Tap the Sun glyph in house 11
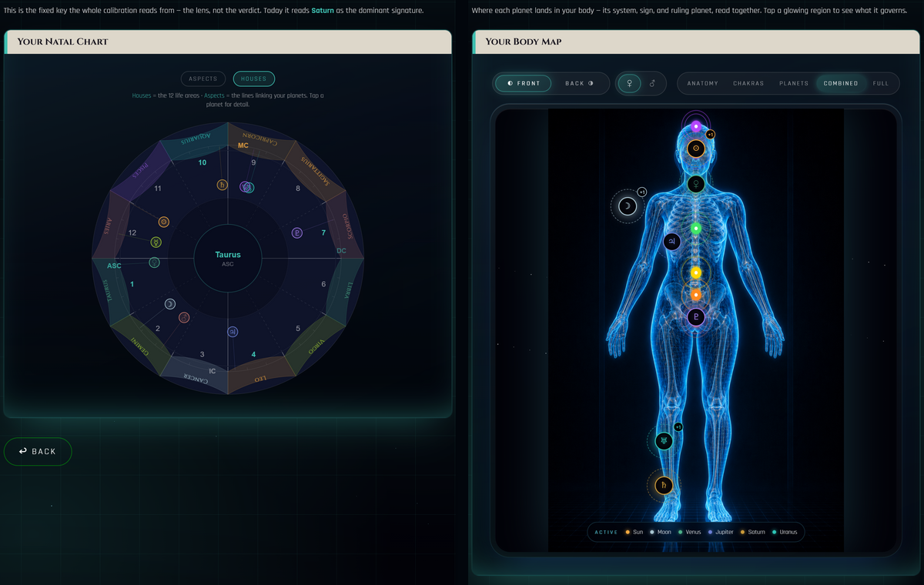 [x=163, y=222]
